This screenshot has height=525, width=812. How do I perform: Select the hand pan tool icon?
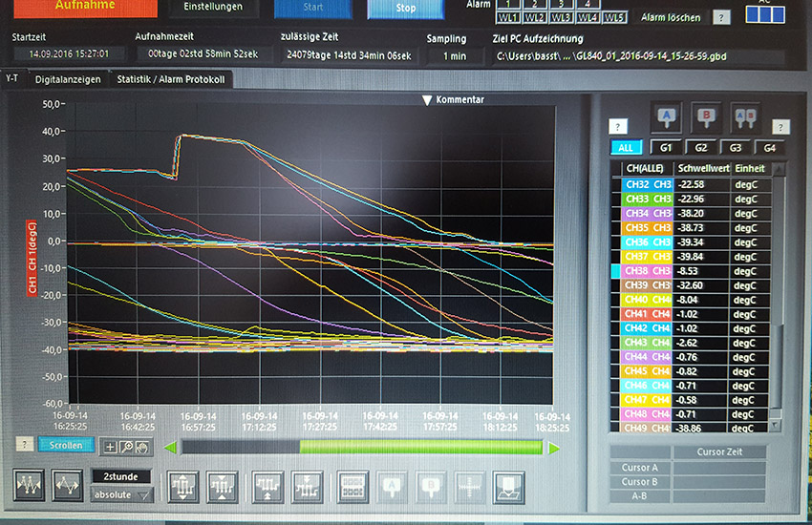click(x=141, y=446)
